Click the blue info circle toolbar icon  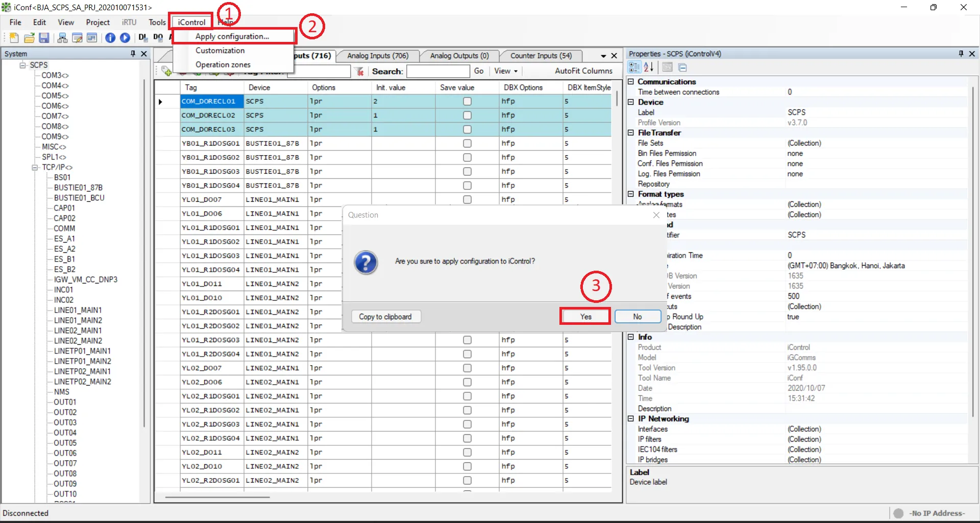[x=110, y=38]
